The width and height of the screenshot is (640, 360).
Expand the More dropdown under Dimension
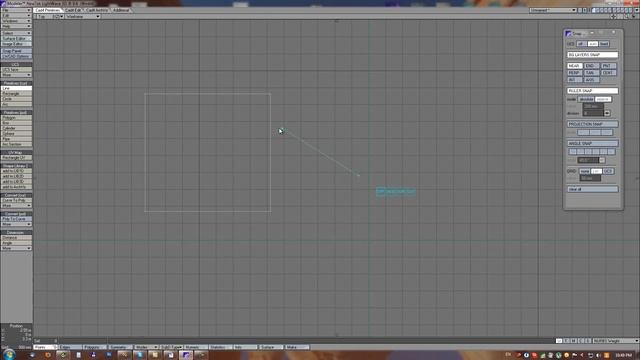pyautogui.click(x=16, y=248)
